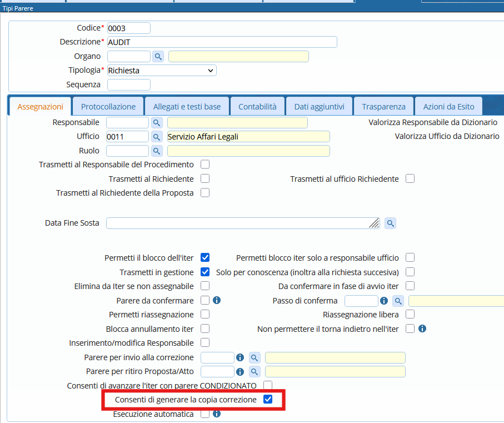Show info for Non permettere il torna indietro
Viewport: 504px width, 423px height.
[x=422, y=329]
